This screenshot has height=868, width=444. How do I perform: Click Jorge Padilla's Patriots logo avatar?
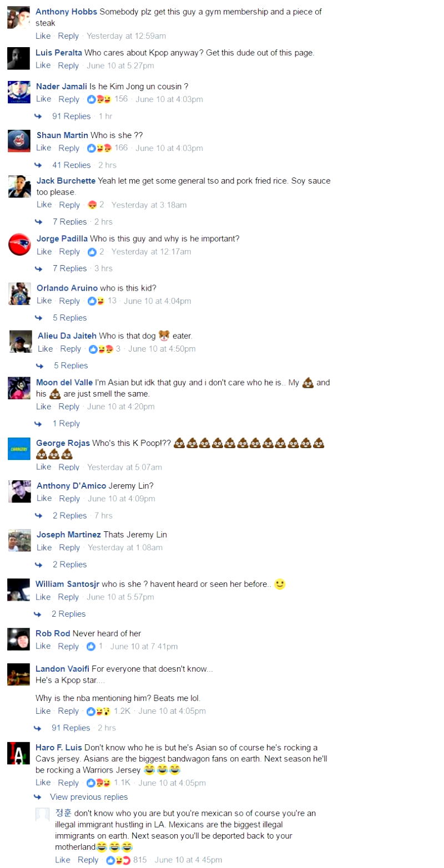pyautogui.click(x=19, y=245)
